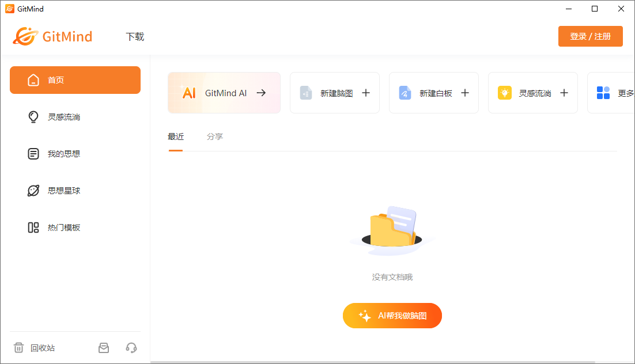Click the horizontal scrollbar at the bottom
The height and width of the screenshot is (364, 635).
[x=373, y=362]
